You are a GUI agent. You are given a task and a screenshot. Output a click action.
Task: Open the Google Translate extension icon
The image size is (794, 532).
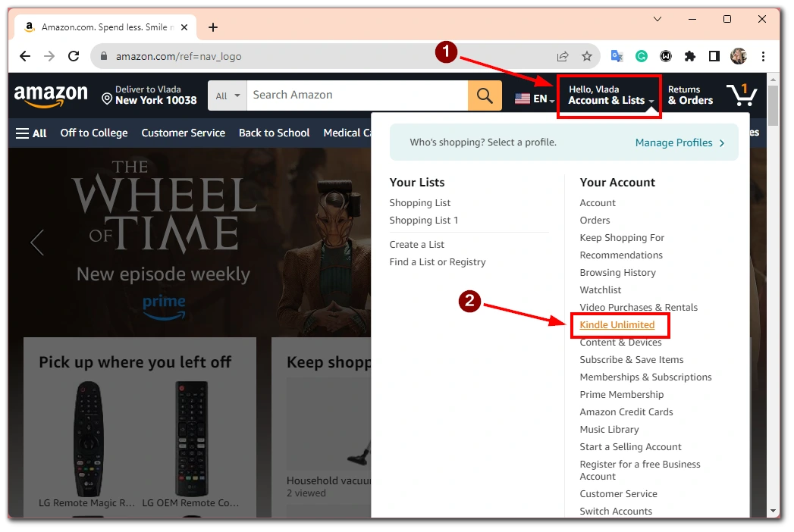click(617, 56)
